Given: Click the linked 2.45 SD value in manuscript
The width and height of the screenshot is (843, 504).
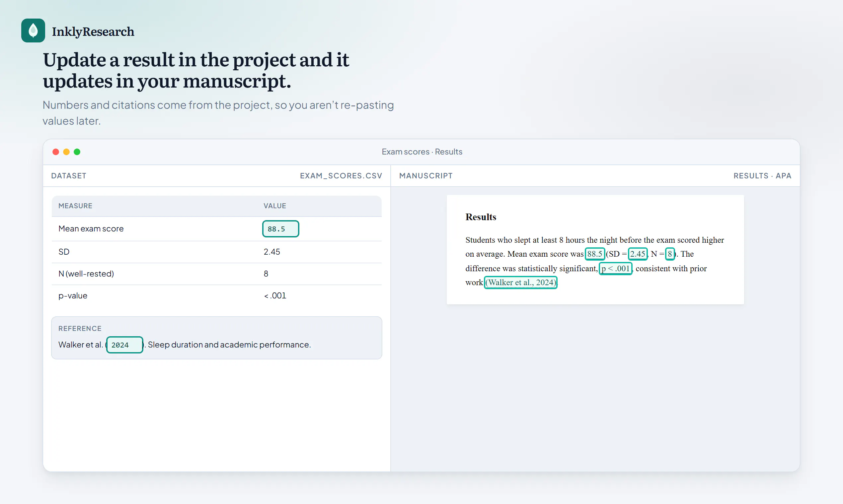Looking at the screenshot, I should point(637,254).
